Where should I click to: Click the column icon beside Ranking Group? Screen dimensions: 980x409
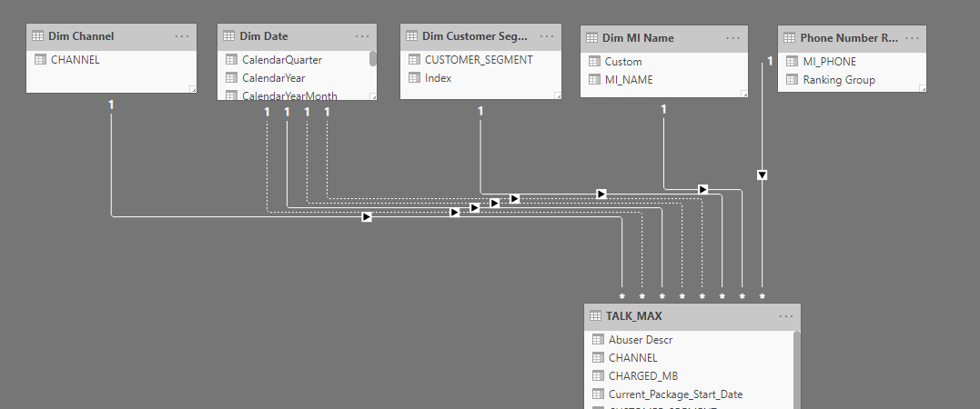pyautogui.click(x=792, y=80)
